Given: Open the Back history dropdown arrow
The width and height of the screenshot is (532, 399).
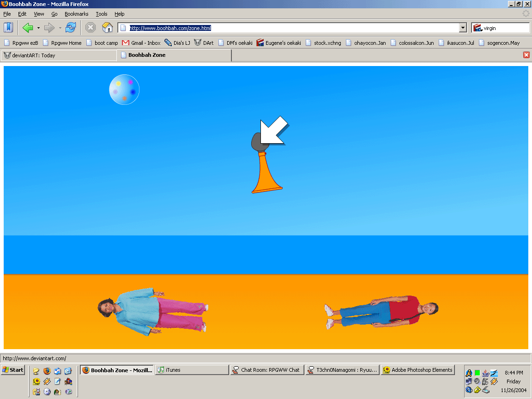Looking at the screenshot, I should pyautogui.click(x=38, y=28).
